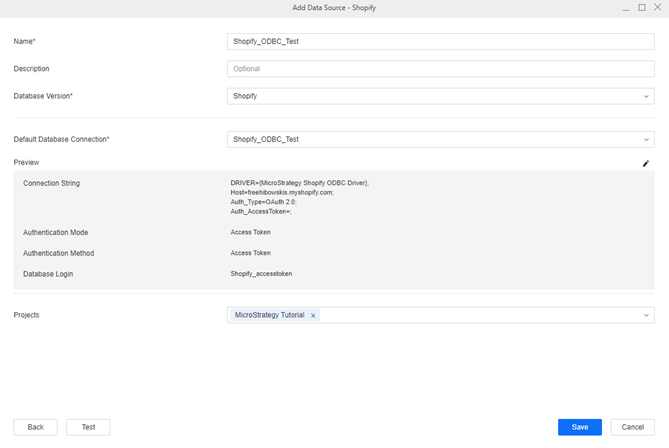Click the MicroStrategy Tutorial tag label
This screenshot has height=448, width=669.
point(269,315)
